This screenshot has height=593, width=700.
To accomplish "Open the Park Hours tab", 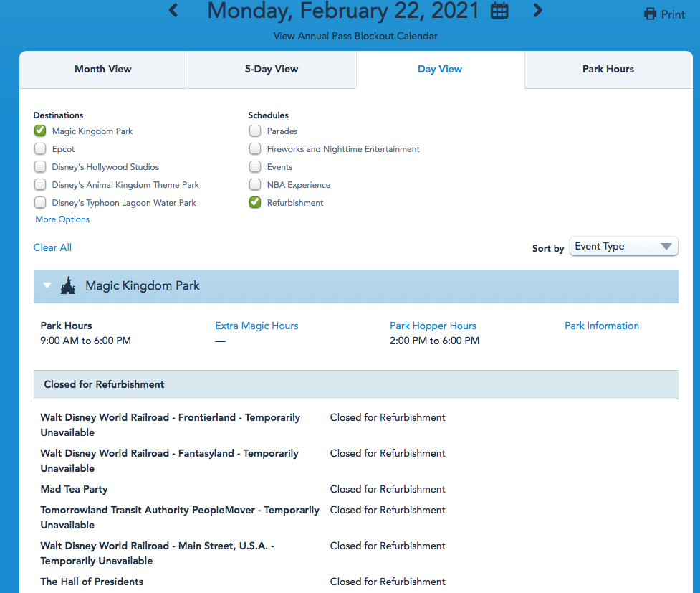I will click(x=608, y=70).
